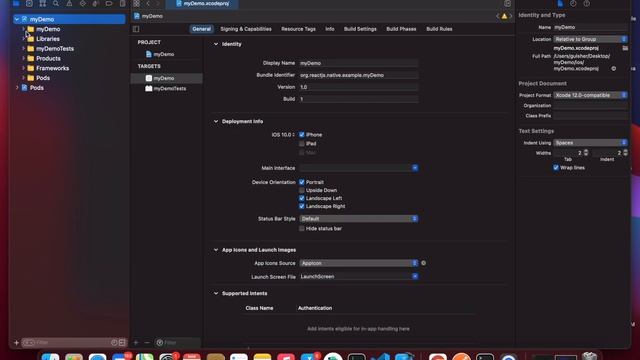This screenshot has height=360, width=640.
Task: Click the Bundle Identifier field
Action: 359,75
